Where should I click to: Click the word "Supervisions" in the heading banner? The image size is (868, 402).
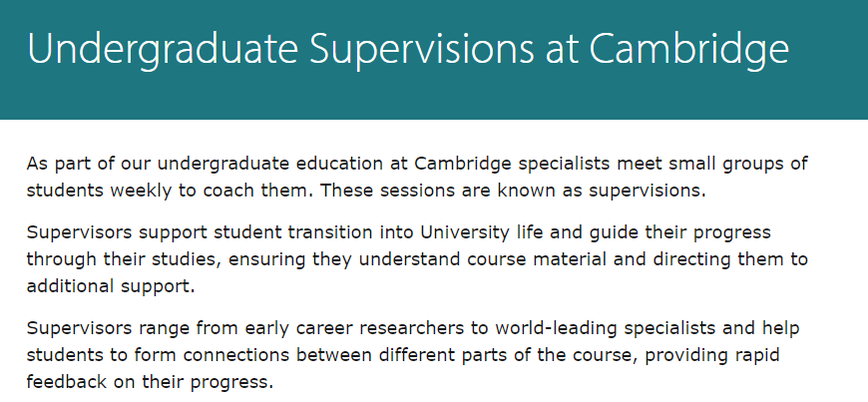pyautogui.click(x=422, y=51)
